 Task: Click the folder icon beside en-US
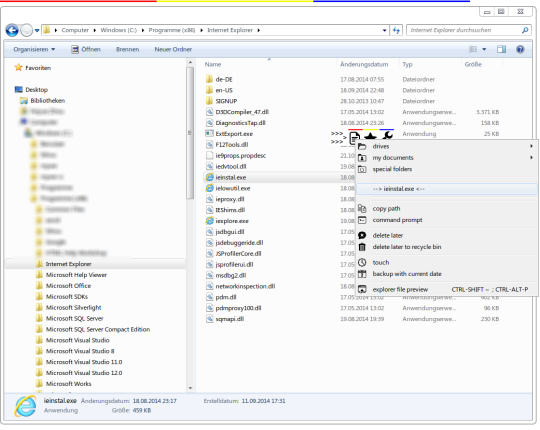coord(209,90)
